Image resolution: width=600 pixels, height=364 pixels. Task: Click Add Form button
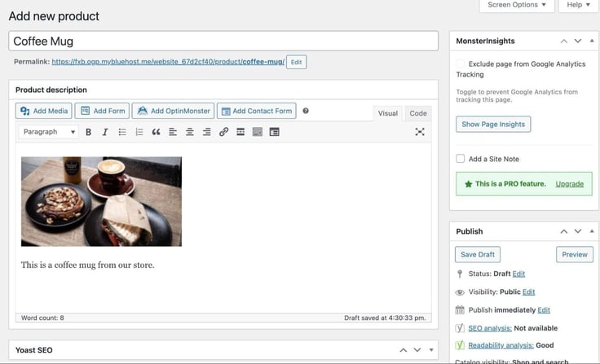click(102, 111)
